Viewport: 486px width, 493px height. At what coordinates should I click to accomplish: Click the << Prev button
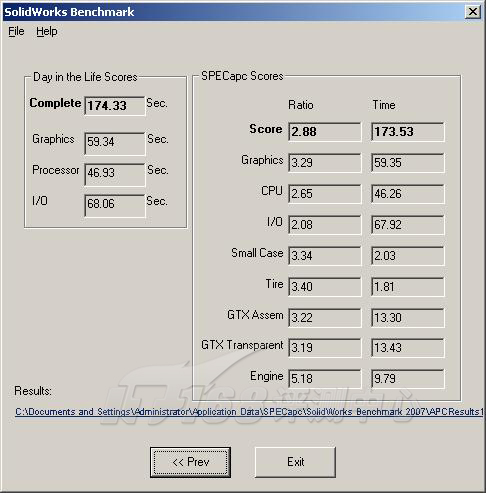[x=190, y=462]
